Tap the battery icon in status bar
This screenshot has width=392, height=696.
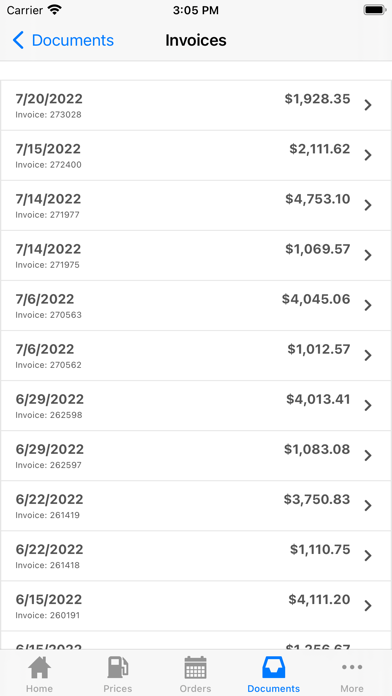375,10
